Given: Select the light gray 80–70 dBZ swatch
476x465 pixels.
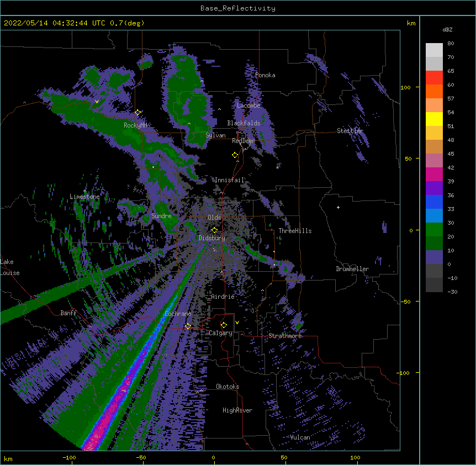Looking at the screenshot, I should 434,50.
